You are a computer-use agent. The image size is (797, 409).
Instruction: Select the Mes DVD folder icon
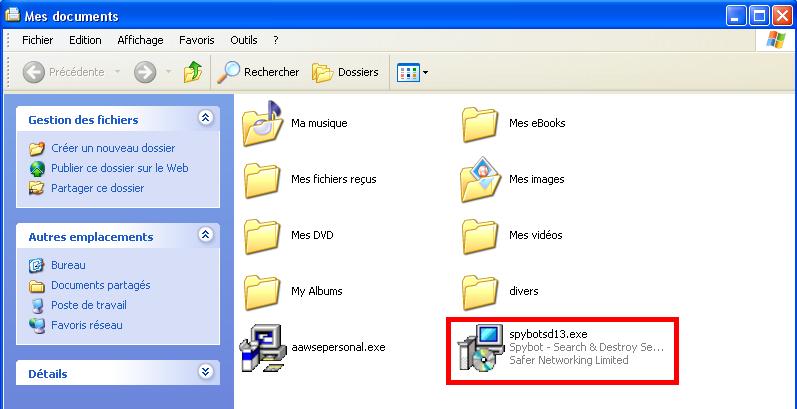click(x=263, y=236)
